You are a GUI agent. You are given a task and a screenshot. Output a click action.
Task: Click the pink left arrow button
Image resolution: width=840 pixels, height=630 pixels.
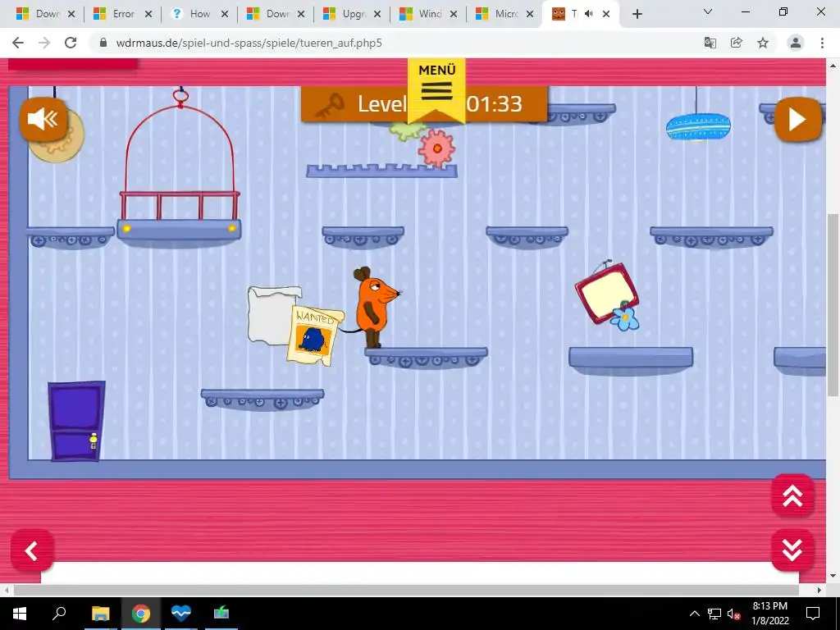point(32,550)
